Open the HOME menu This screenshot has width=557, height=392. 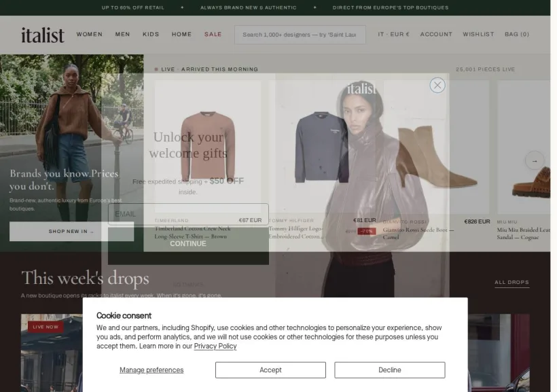click(181, 35)
